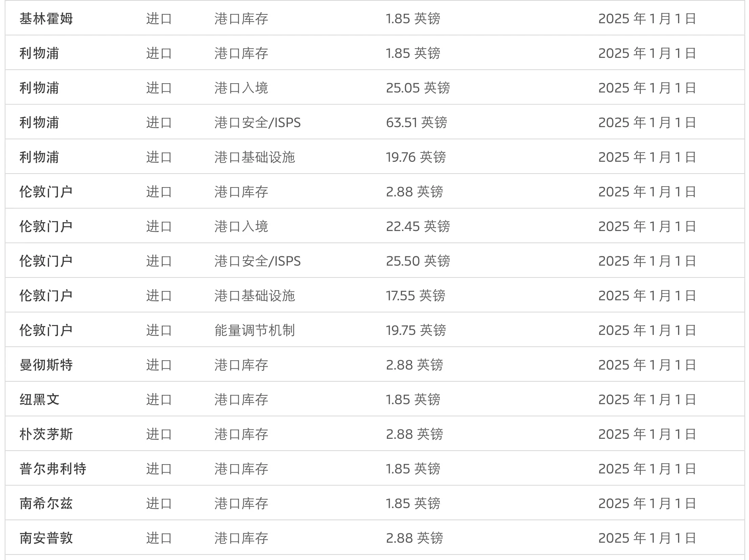Screen dimensions: 749x560
Task: Select 进口 in the 能量调节机制 row
Action: [x=159, y=330]
